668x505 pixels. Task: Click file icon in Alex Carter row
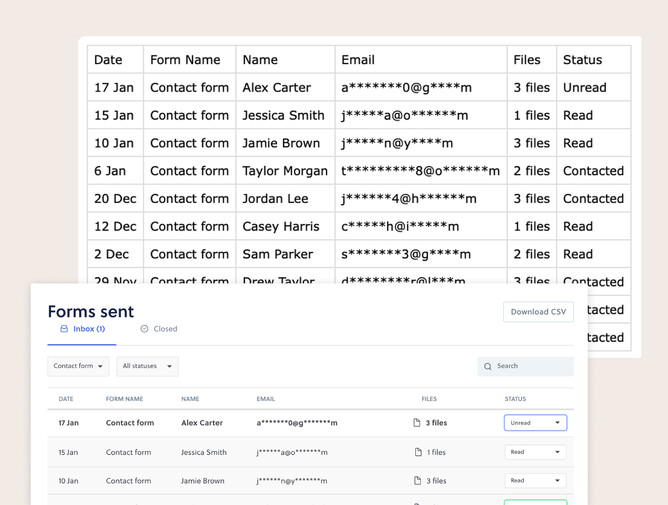(417, 423)
